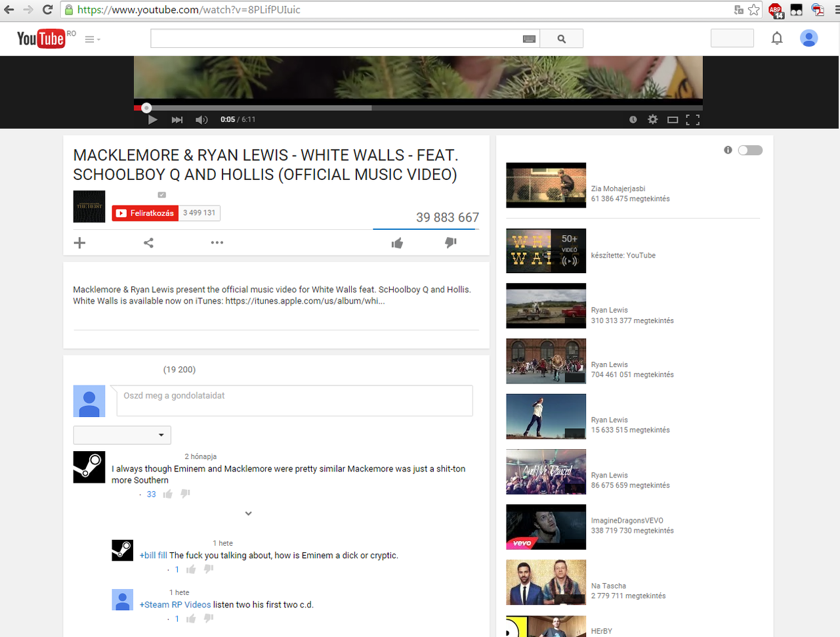Open the Ryan Lewis video with 704 461 051 views
This screenshot has width=840, height=637.
coord(546,361)
